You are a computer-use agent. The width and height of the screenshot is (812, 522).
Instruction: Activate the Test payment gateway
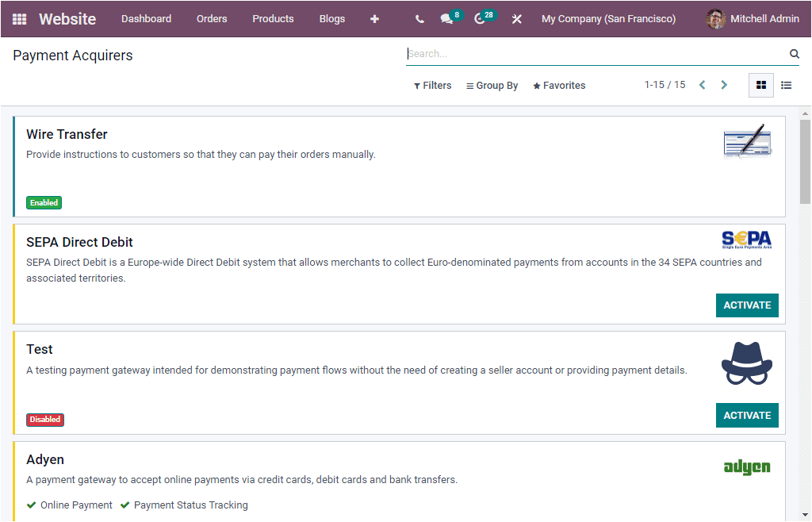pyautogui.click(x=747, y=415)
